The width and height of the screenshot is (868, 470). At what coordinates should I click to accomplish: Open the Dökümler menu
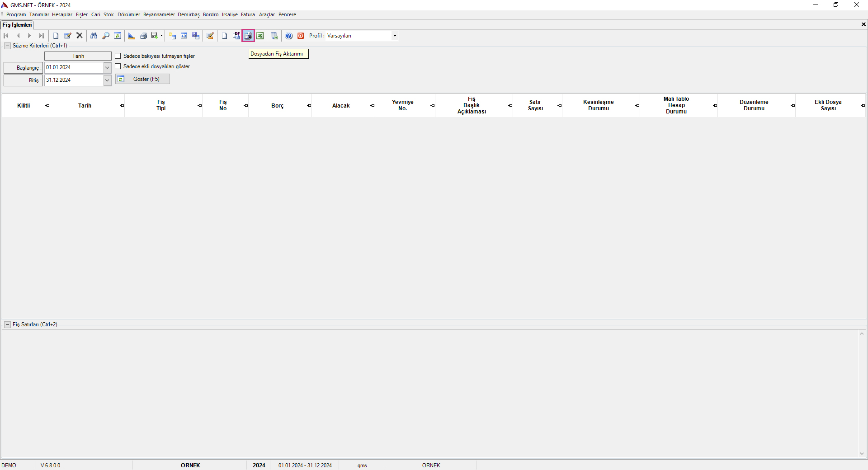[129, 14]
